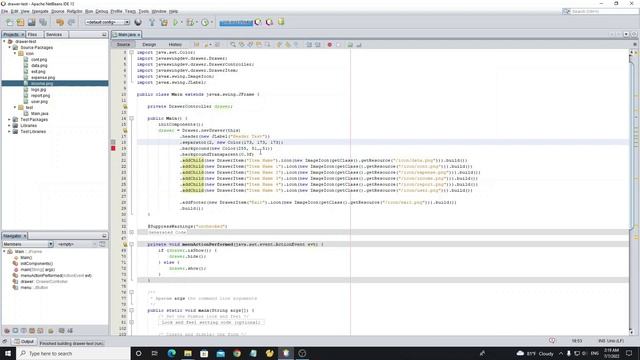Switch to the Design view
Screen dimensions: 640x360
point(149,44)
